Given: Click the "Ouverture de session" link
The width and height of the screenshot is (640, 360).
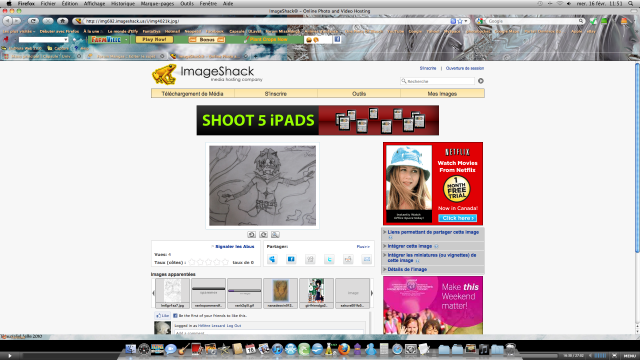Looking at the screenshot, I should tap(464, 68).
